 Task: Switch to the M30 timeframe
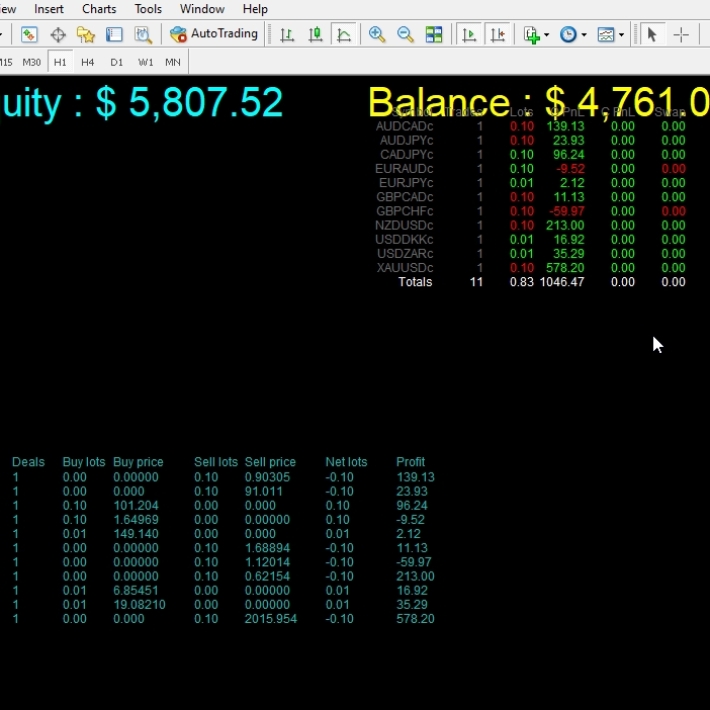(x=32, y=62)
